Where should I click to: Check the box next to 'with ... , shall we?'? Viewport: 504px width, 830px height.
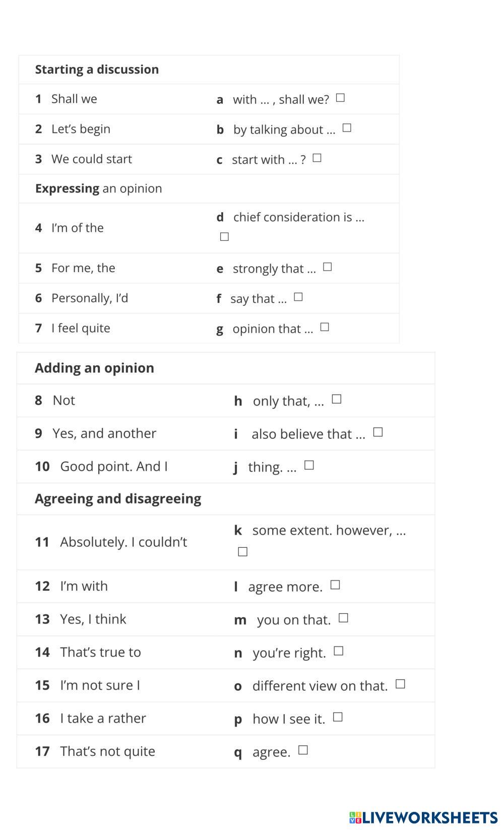[341, 98]
